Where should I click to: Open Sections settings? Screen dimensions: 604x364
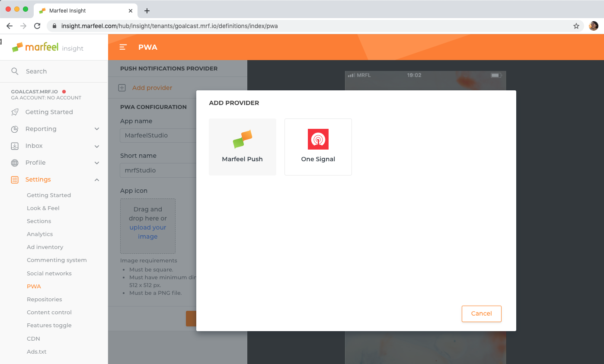(39, 221)
